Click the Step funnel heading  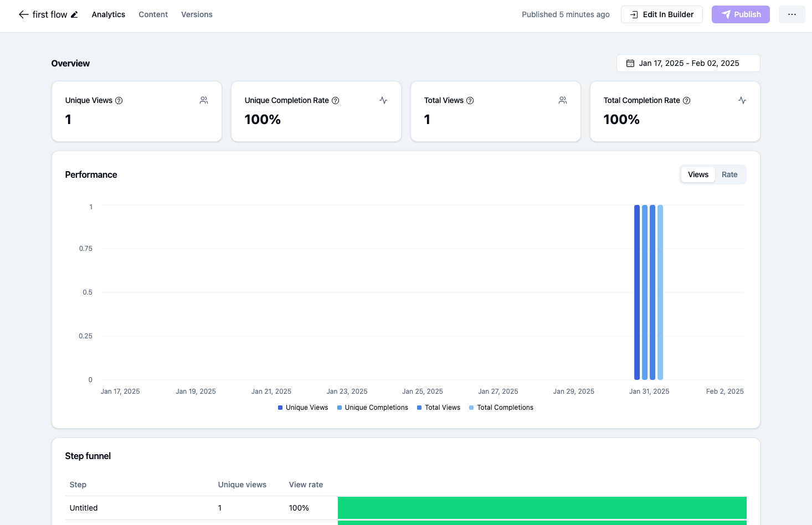click(88, 456)
